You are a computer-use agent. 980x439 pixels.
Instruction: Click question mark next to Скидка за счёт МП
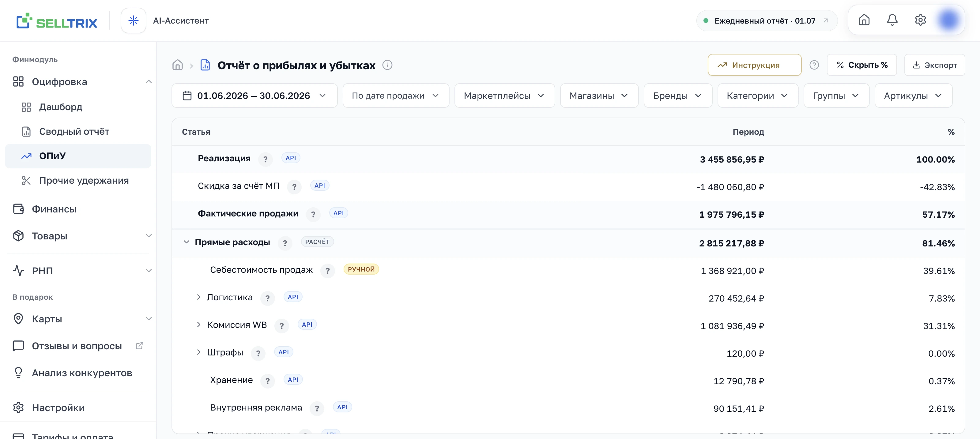294,187
